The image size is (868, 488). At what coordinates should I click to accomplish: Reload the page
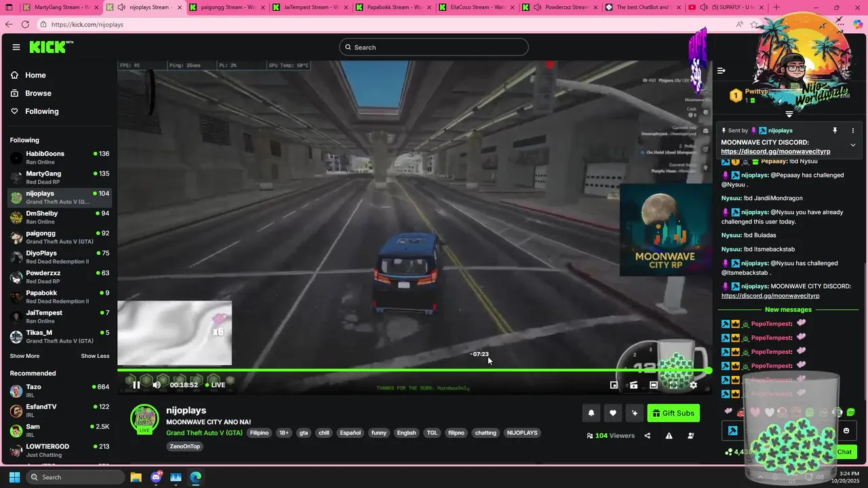coord(25,24)
